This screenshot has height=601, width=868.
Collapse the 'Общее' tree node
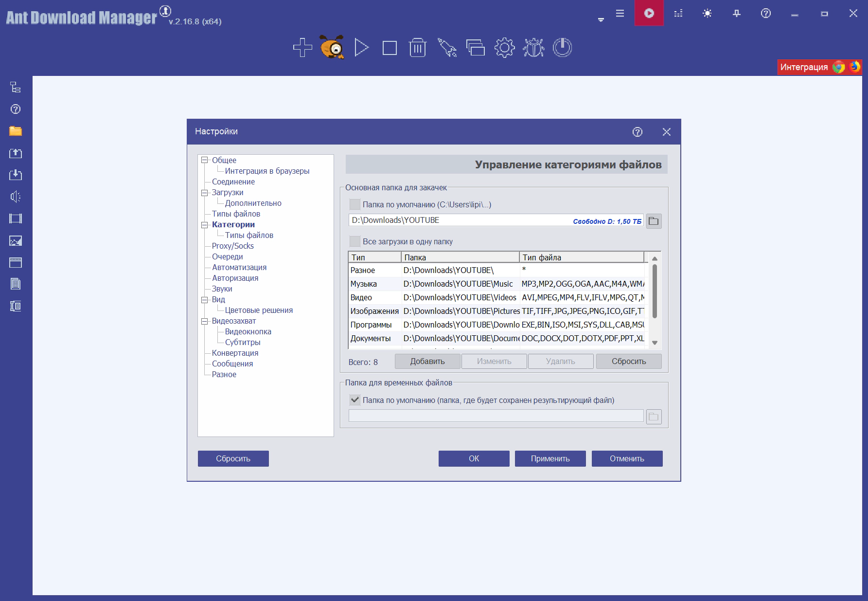[205, 160]
